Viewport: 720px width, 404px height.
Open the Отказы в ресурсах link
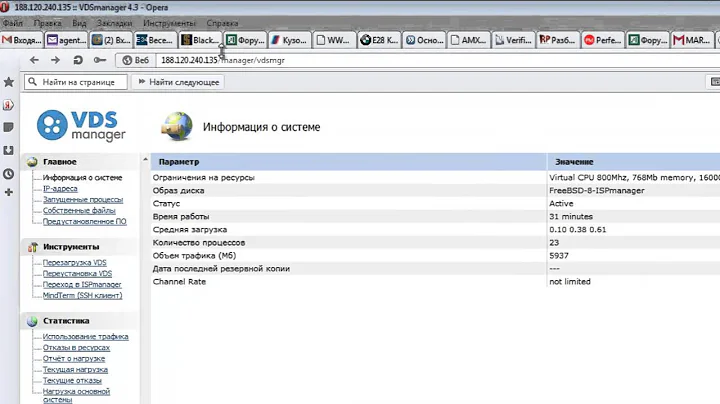tap(76, 348)
